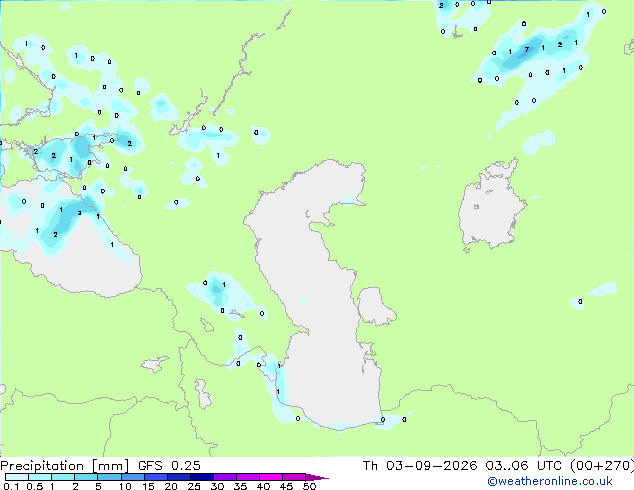The height and width of the screenshot is (490, 634).
Task: Click the 'Th 03-09-2026' date label
Action: (x=420, y=466)
